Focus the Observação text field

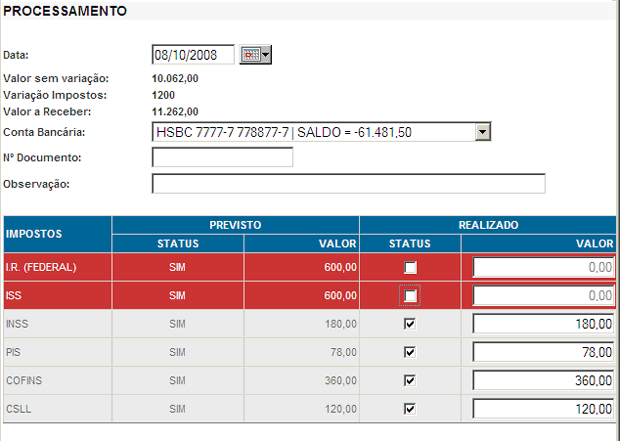coord(348,184)
